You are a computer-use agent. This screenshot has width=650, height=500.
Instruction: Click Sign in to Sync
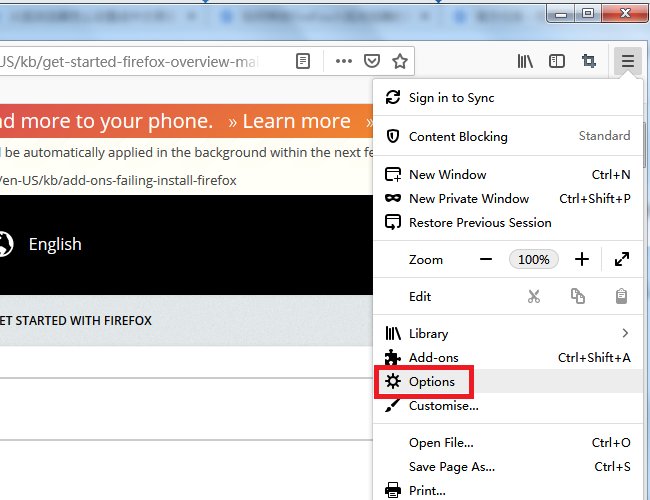(x=451, y=97)
